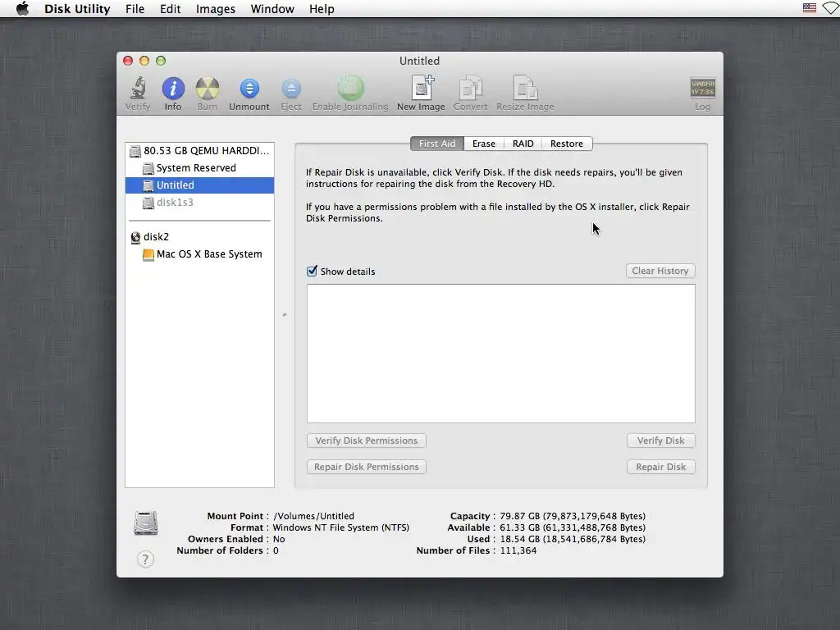Viewport: 840px width, 630px height.
Task: Click the Burn toolbar icon
Action: pyautogui.click(x=208, y=89)
